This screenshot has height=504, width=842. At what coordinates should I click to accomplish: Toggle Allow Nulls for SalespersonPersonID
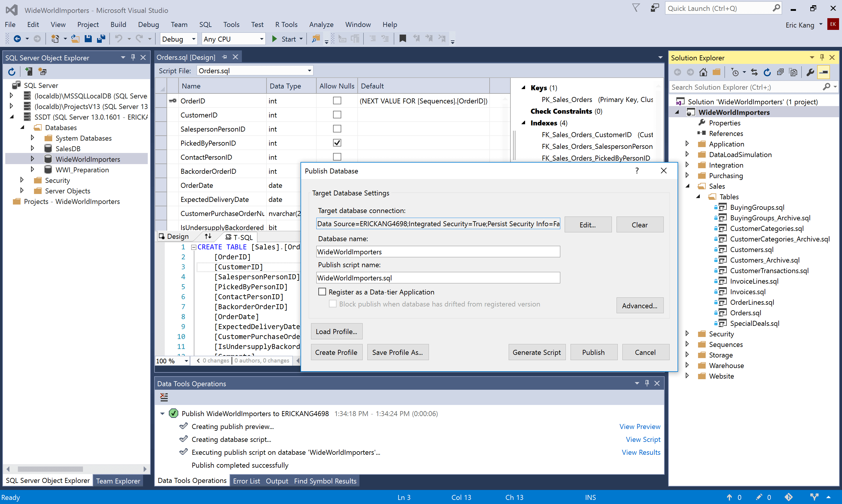pyautogui.click(x=337, y=129)
